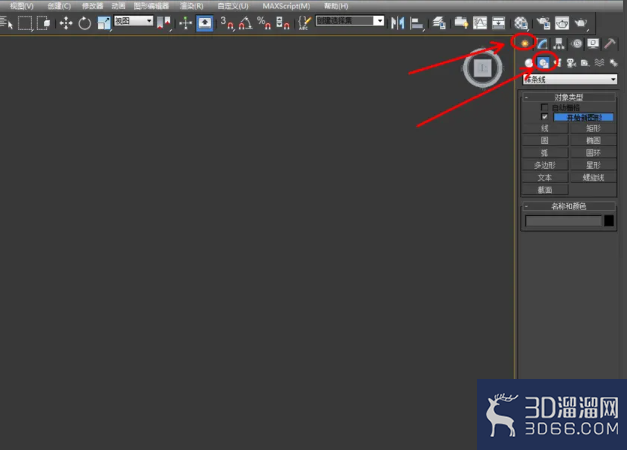Switch to the Create command panel tab
Image resolution: width=627 pixels, height=450 pixels.
pyautogui.click(x=524, y=43)
